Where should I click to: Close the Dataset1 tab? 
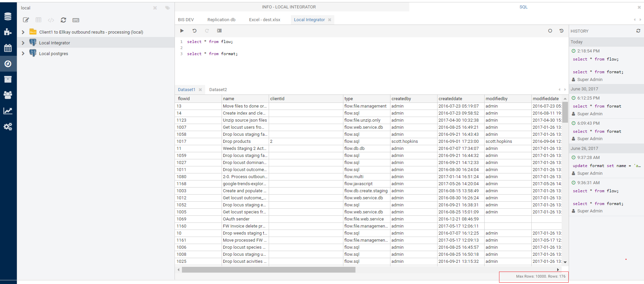(200, 90)
